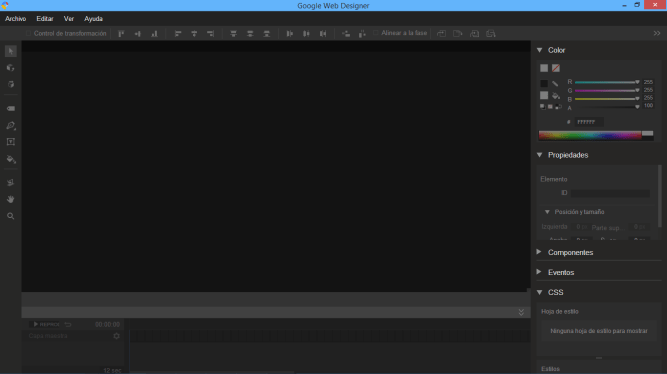Click the stroke pencil icon in Color panel
Image resolution: width=667 pixels, height=374 pixels.
[555, 84]
